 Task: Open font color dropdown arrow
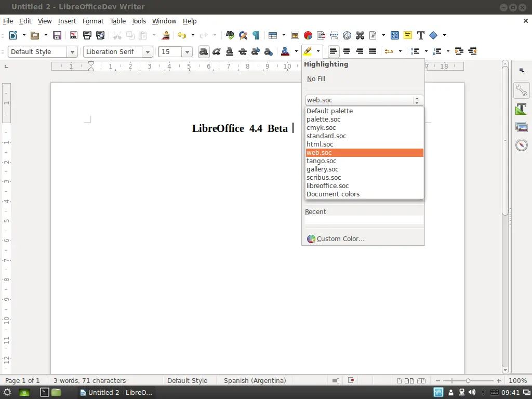296,51
